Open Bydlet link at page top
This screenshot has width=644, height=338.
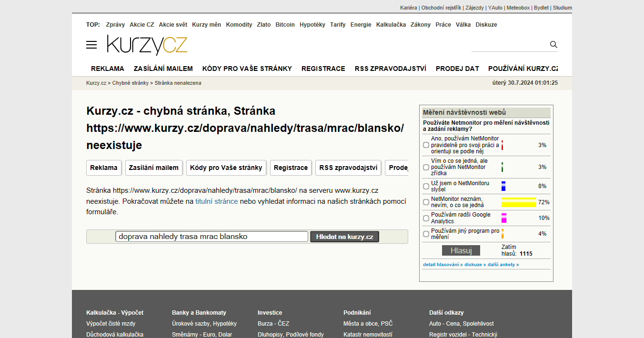(x=541, y=8)
